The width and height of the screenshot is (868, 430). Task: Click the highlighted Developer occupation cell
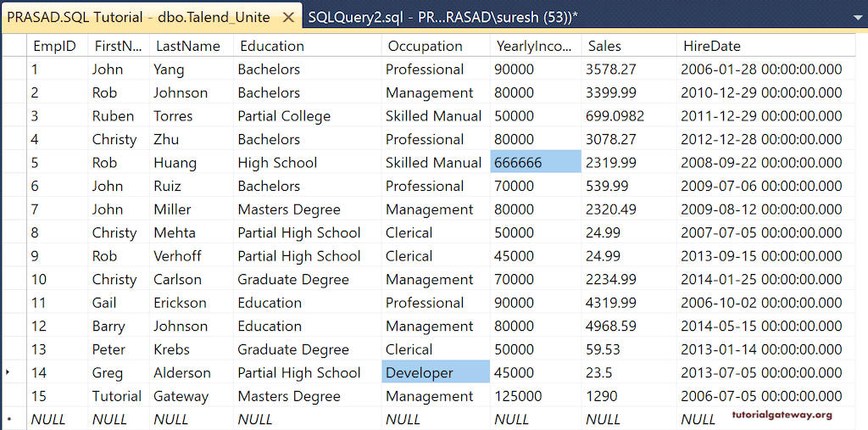click(436, 372)
